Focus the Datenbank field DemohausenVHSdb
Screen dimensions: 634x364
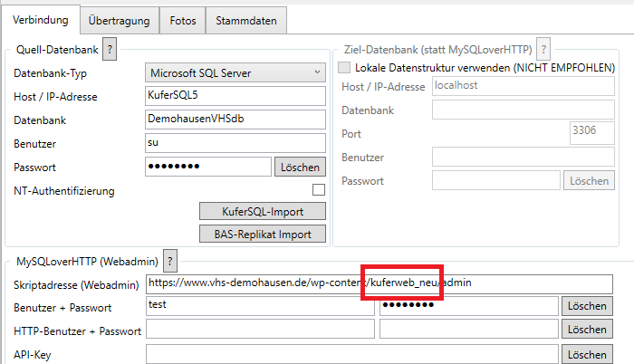(235, 120)
